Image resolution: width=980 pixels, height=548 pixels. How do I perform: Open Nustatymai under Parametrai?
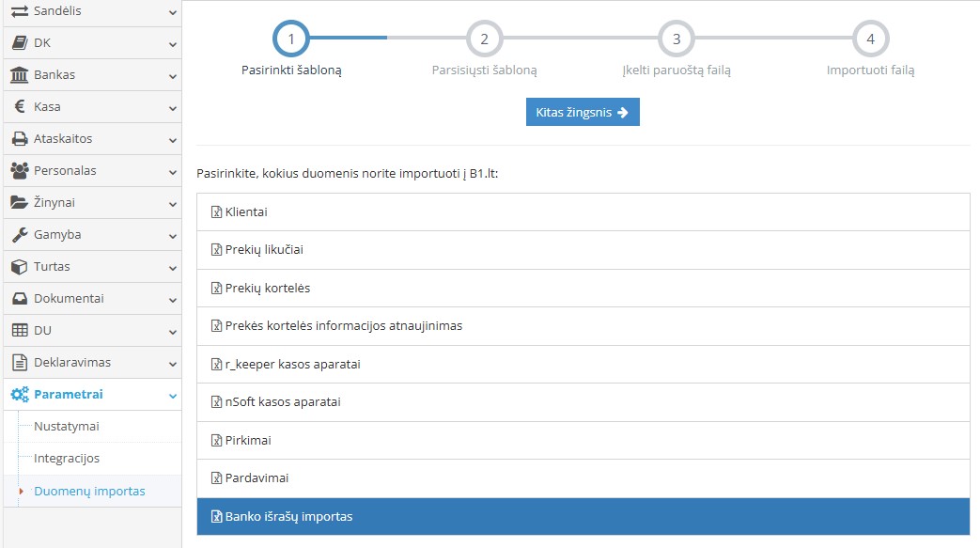(66, 427)
